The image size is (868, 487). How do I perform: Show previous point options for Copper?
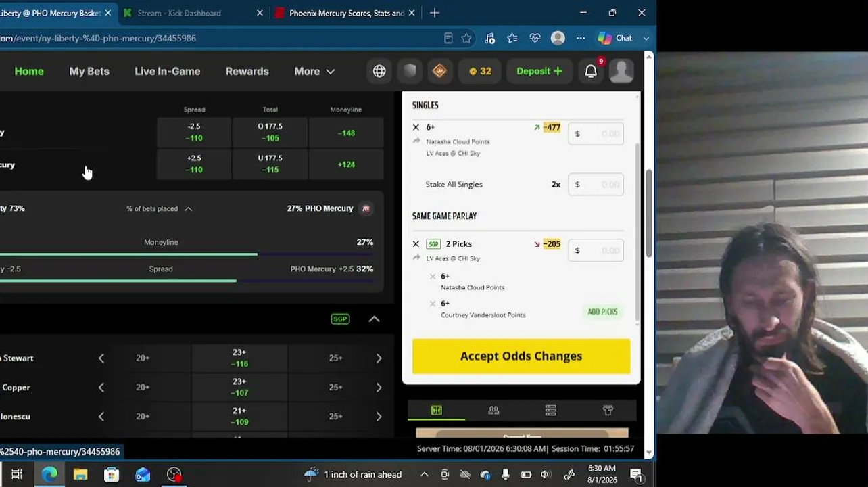pyautogui.click(x=101, y=387)
